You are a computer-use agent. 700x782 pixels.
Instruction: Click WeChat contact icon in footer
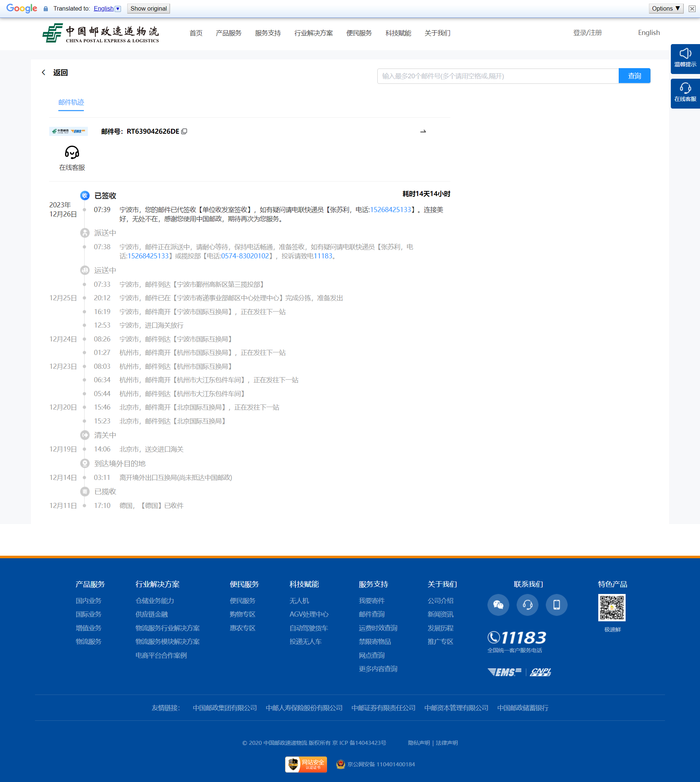coord(498,605)
